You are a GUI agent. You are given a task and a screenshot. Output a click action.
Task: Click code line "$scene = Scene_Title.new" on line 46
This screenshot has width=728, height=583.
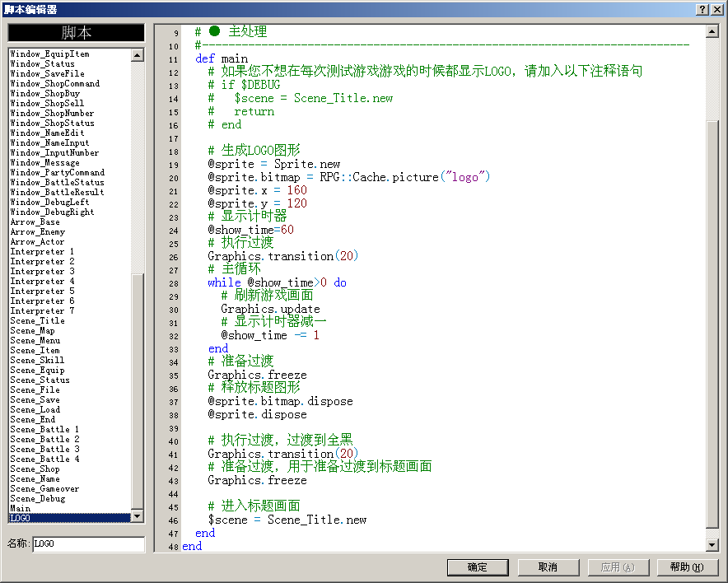click(287, 520)
